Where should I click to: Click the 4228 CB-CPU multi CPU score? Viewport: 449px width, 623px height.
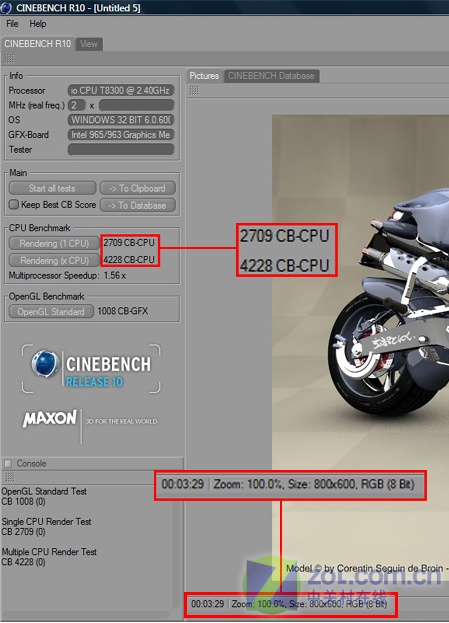[129, 259]
